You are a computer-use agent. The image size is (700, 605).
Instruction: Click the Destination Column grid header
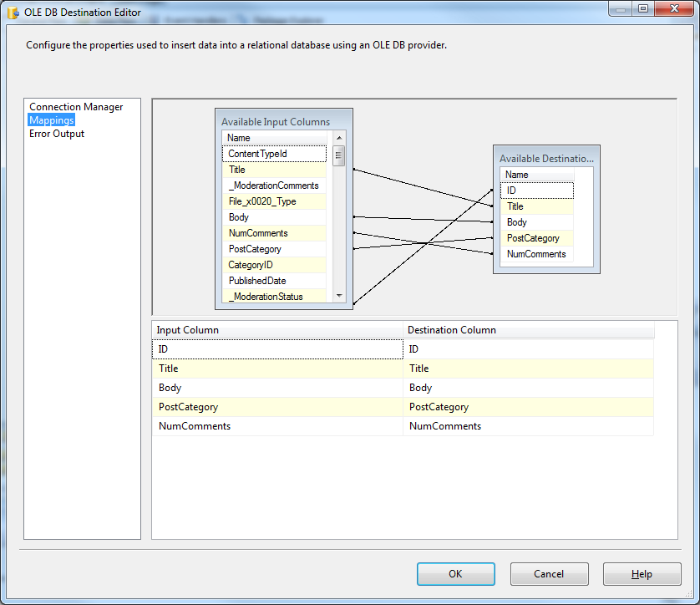click(x=528, y=330)
